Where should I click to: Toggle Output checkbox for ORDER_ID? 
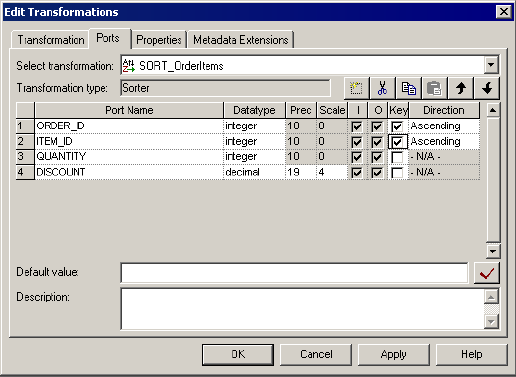pos(377,127)
